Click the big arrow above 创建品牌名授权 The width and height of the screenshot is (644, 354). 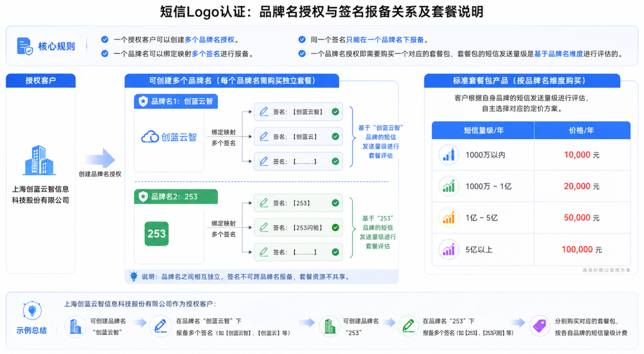coord(100,159)
